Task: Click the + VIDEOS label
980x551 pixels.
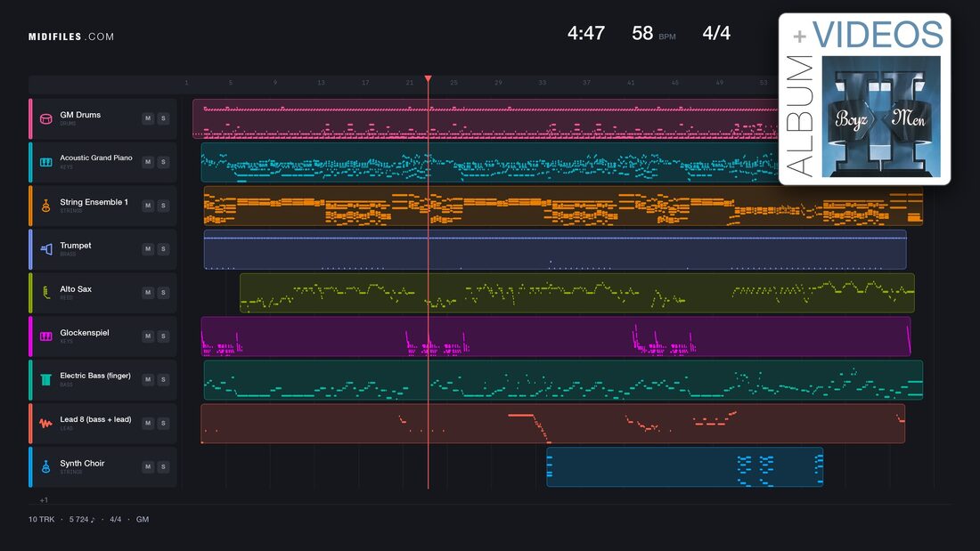Action: tap(868, 35)
